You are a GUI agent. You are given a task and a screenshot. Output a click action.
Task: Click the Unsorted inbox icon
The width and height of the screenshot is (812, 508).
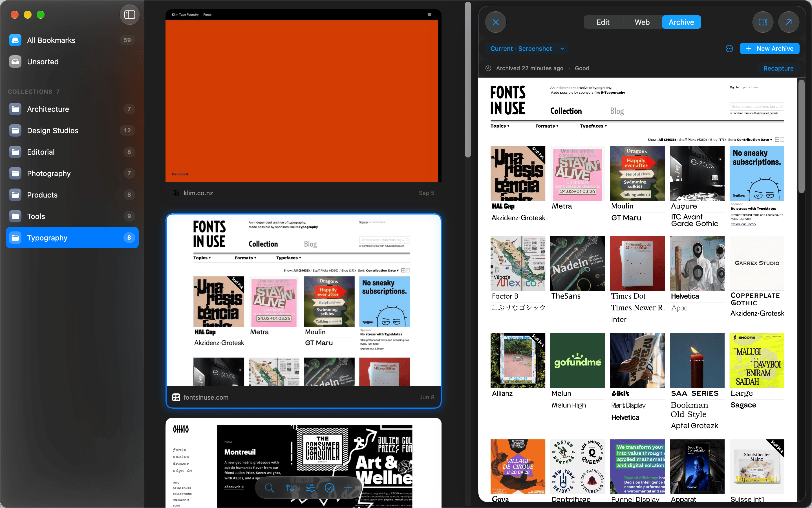[15, 62]
